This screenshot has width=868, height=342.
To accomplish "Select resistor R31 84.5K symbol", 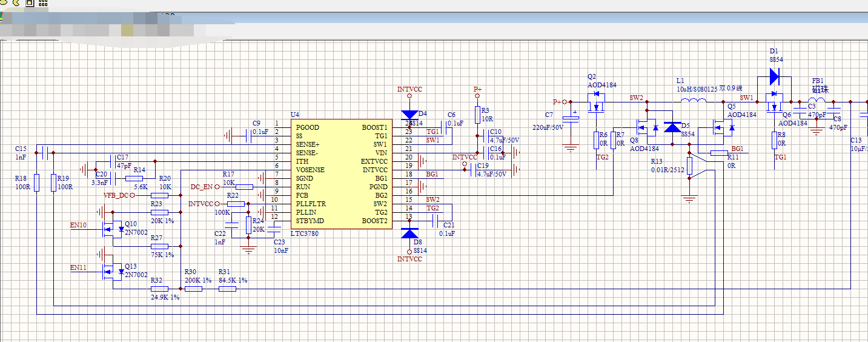I will click(227, 289).
